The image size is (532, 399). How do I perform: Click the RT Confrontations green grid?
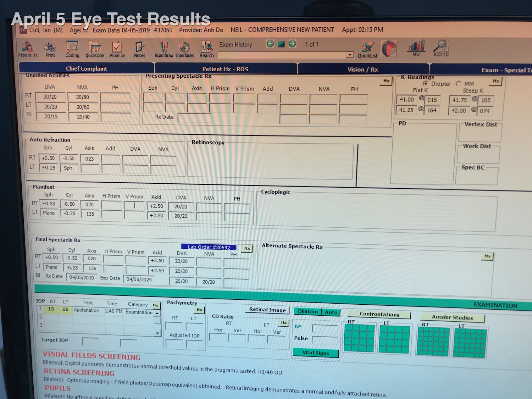coord(359,338)
